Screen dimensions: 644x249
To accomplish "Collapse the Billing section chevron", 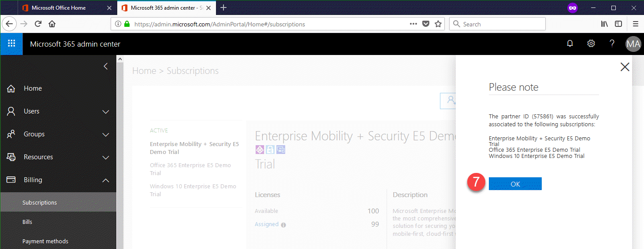I will 106,180.
